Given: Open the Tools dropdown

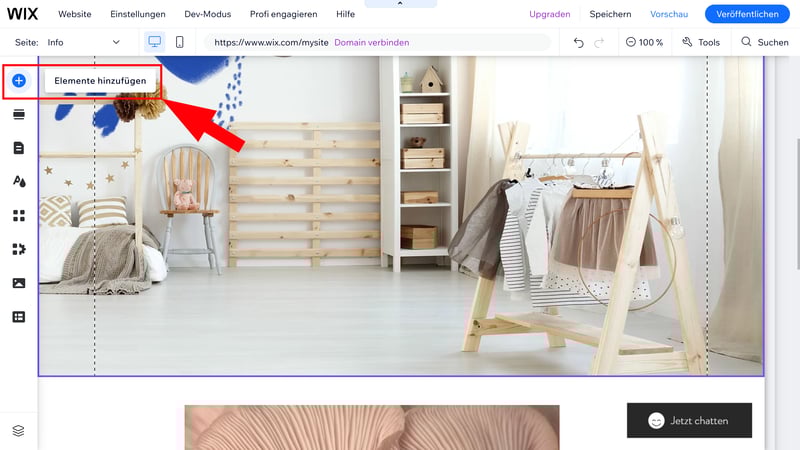Looking at the screenshot, I should (x=701, y=42).
